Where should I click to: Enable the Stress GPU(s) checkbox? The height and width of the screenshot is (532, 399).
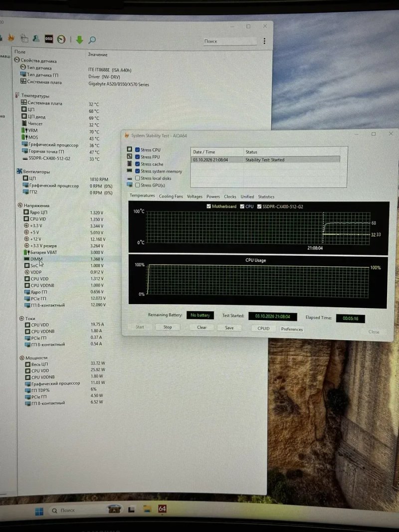pyautogui.click(x=138, y=185)
